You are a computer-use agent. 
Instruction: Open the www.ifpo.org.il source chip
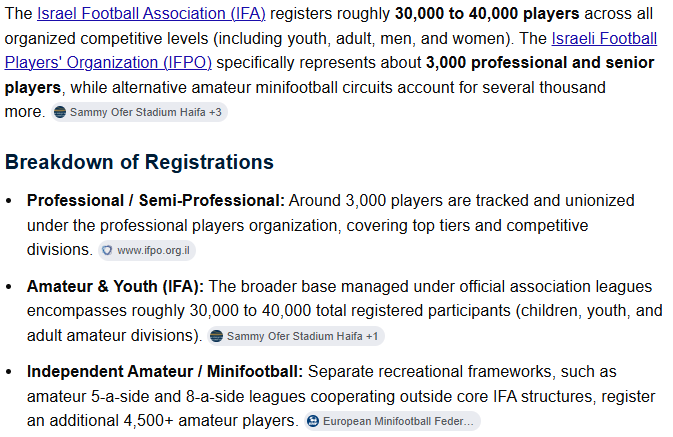coord(147,250)
